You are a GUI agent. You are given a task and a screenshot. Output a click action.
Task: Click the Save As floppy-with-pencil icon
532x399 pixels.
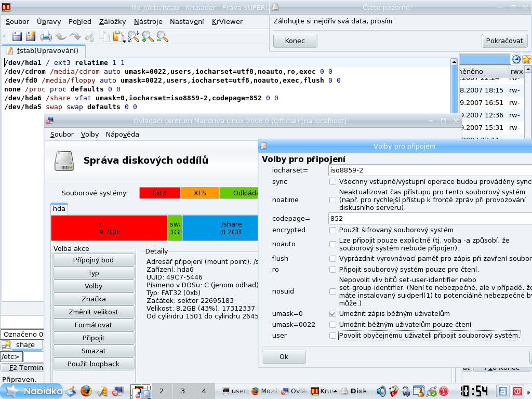click(x=31, y=36)
